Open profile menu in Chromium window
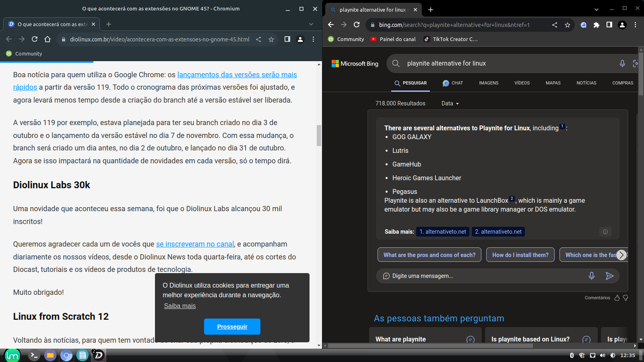The width and height of the screenshot is (644, 362). 300,39
